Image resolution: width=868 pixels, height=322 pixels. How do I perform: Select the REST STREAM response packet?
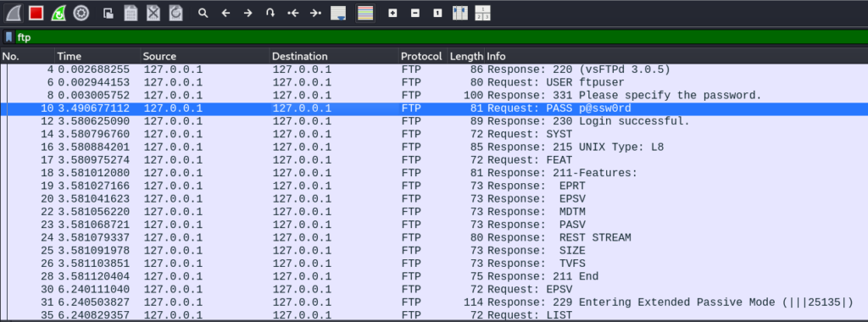434,237
